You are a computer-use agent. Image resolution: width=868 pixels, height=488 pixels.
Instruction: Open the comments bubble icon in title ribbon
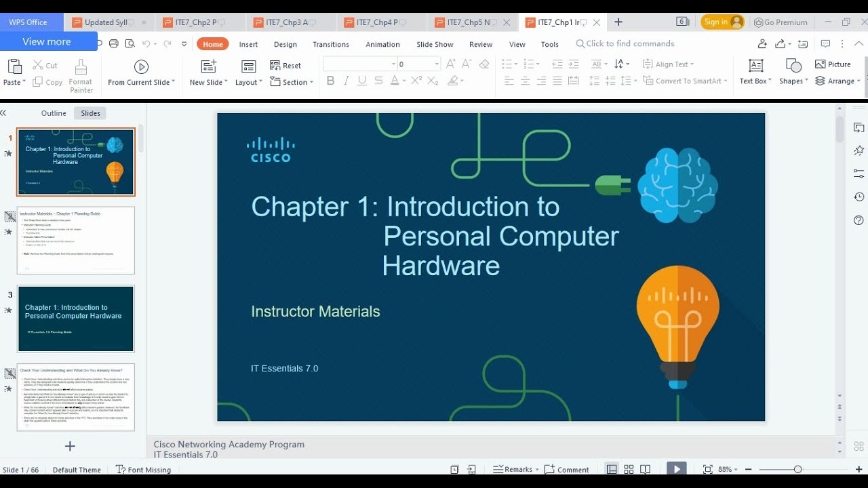click(825, 43)
